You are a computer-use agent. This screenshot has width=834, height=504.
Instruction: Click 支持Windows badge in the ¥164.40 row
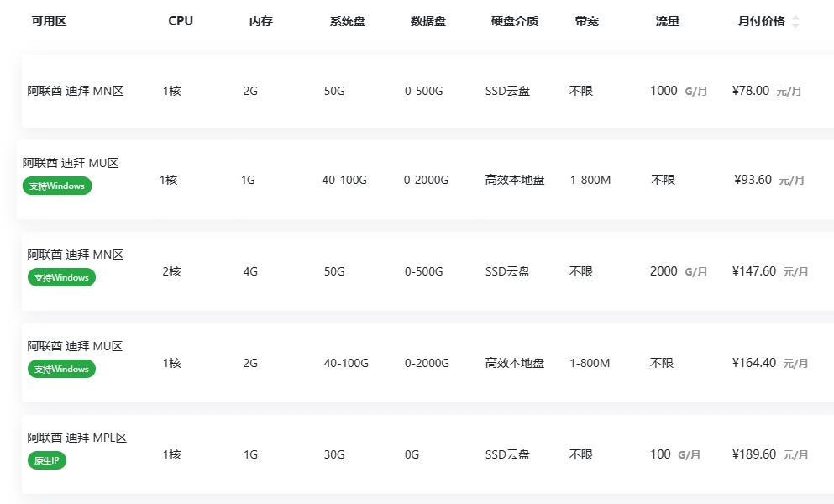pyautogui.click(x=61, y=369)
